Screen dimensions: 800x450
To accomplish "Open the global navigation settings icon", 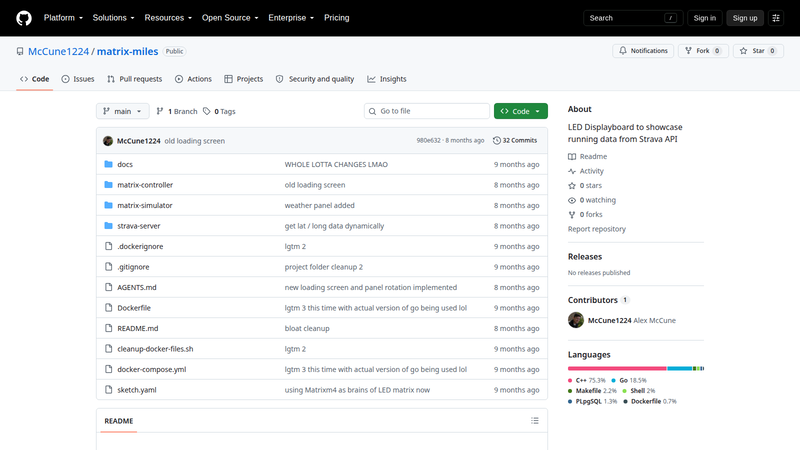I will coord(776,18).
